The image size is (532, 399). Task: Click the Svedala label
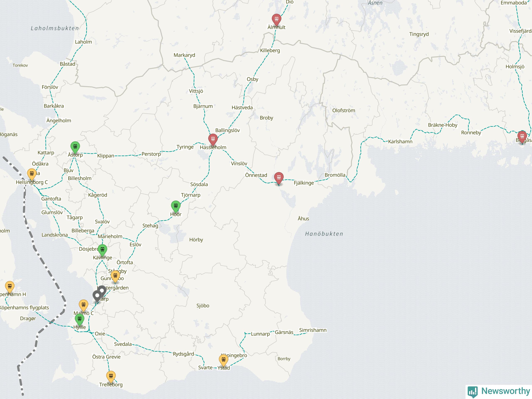point(123,344)
